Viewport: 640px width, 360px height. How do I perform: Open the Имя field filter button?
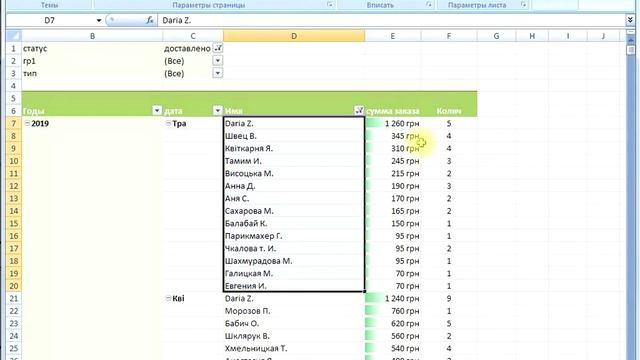click(x=359, y=110)
